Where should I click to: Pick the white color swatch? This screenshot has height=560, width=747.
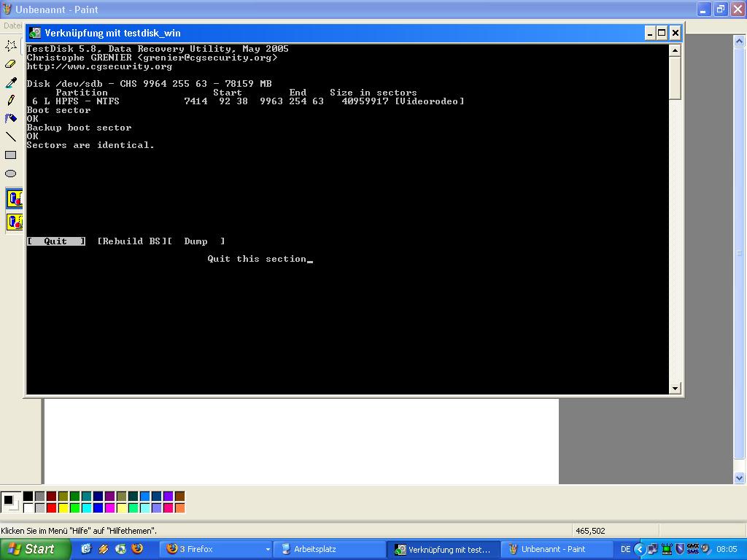click(x=28, y=508)
